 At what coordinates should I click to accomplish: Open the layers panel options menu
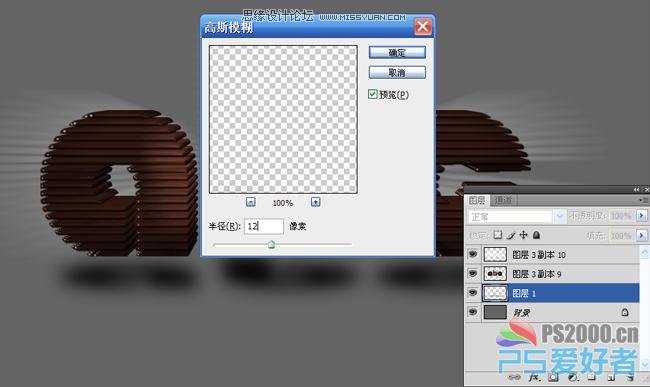coord(643,200)
